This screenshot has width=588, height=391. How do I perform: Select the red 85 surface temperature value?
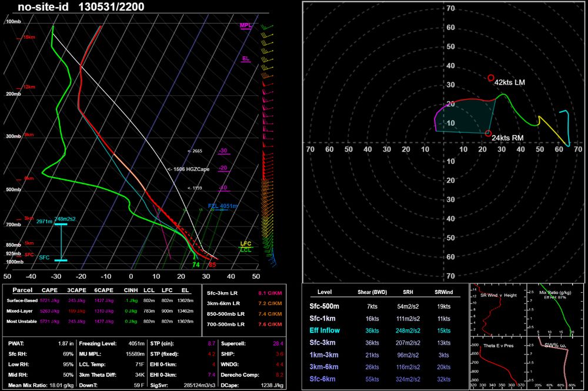click(212, 265)
